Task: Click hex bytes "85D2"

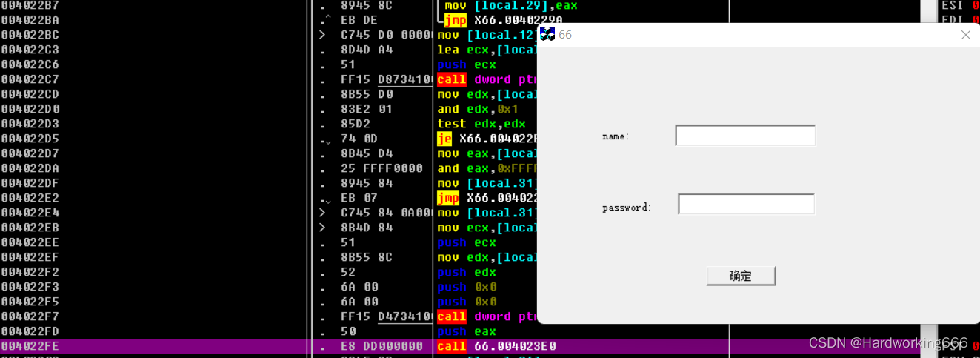Action: (x=356, y=124)
